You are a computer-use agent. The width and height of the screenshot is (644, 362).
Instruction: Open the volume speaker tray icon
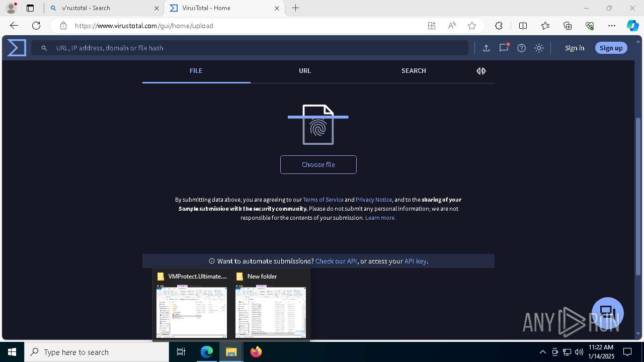point(579,352)
